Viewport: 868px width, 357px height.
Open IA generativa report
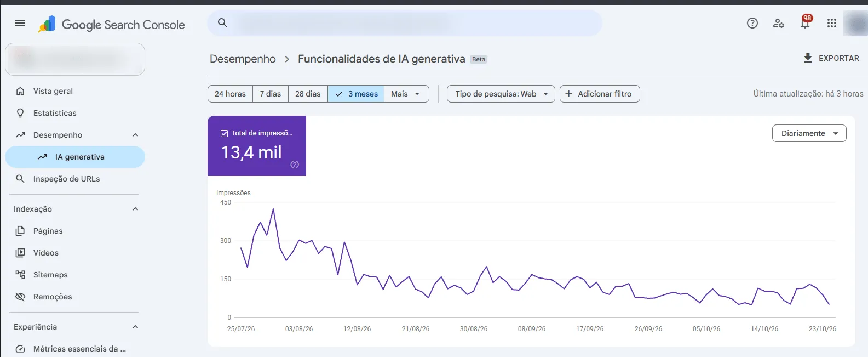click(x=75, y=157)
